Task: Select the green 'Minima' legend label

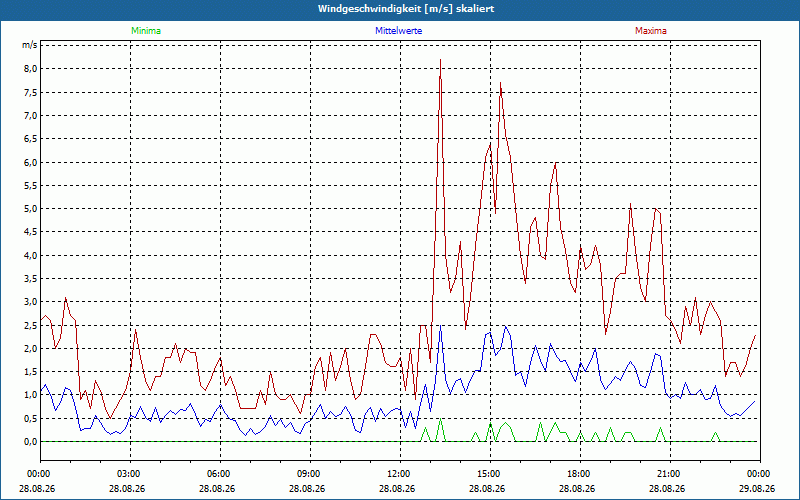Action: (x=146, y=31)
